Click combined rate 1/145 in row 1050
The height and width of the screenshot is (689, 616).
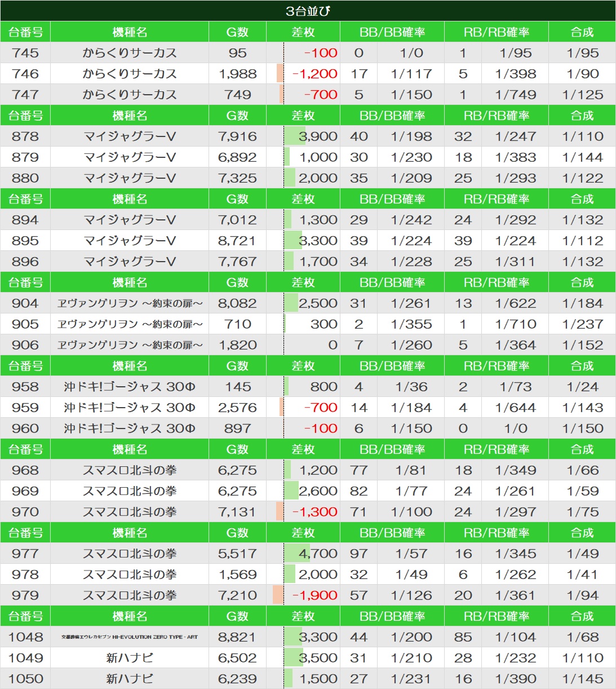point(583,679)
